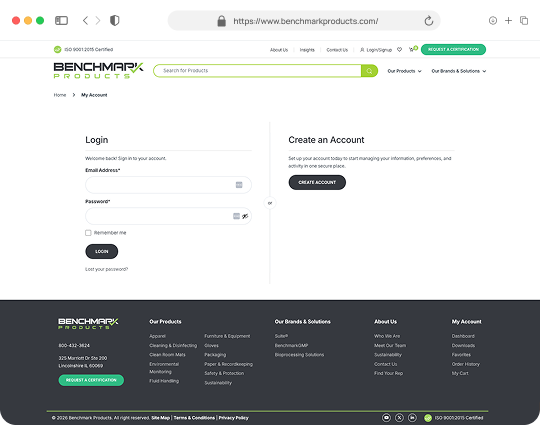The height and width of the screenshot is (425, 540).
Task: Go to the About Us top link
Action: pyautogui.click(x=279, y=50)
